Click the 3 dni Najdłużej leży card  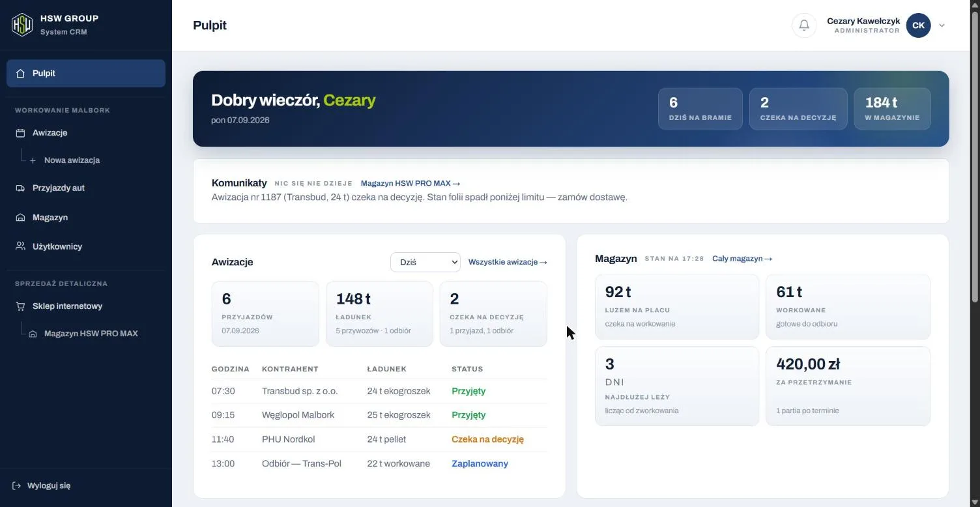677,386
